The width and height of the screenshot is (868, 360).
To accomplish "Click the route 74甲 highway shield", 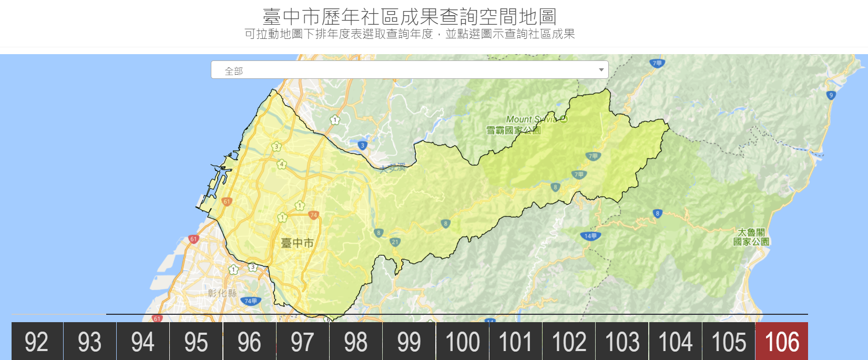I will tap(251, 301).
